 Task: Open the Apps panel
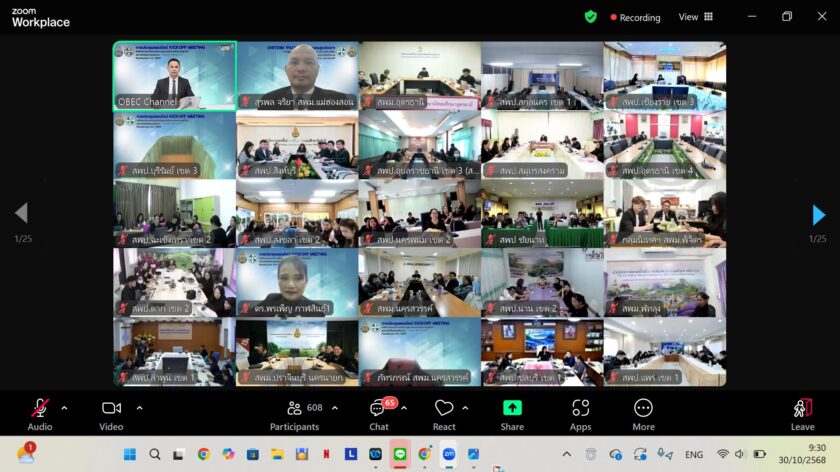(x=580, y=409)
